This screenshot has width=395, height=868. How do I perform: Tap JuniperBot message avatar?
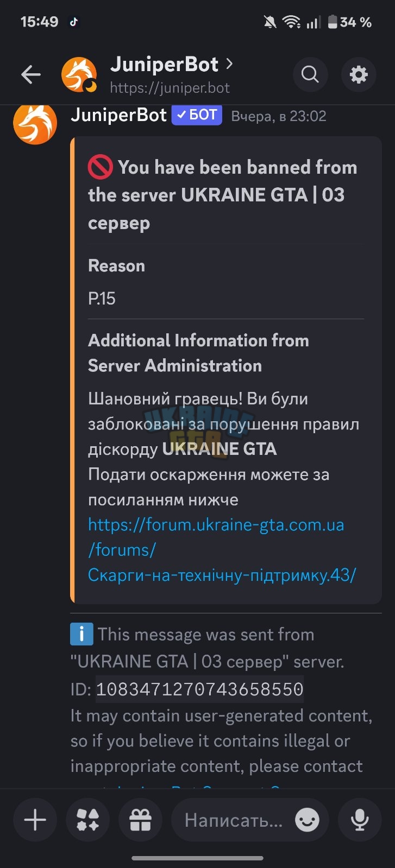tap(35, 123)
